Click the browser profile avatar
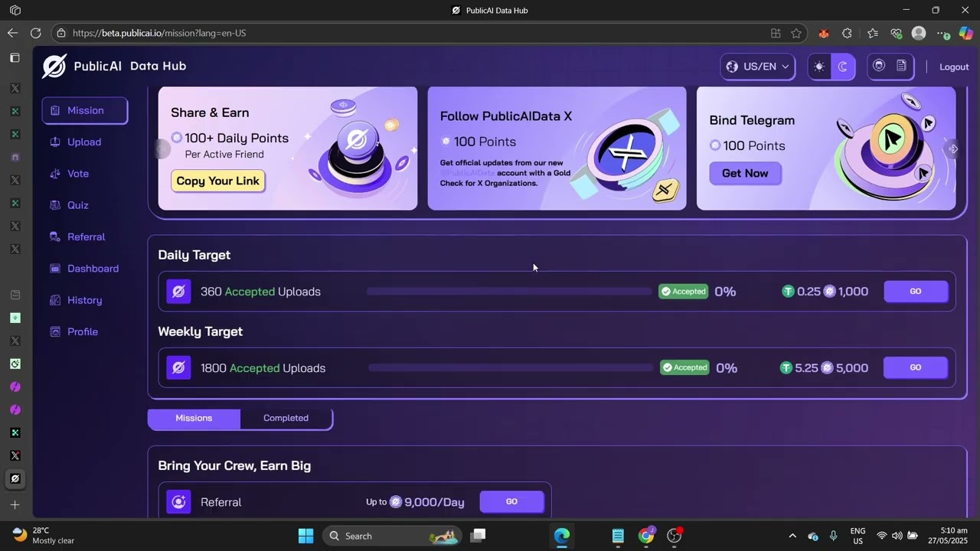The image size is (980, 551). (x=919, y=33)
